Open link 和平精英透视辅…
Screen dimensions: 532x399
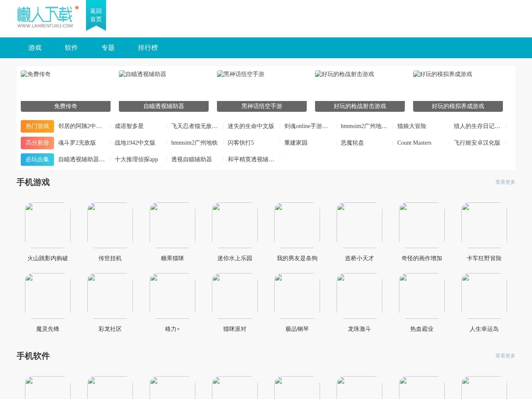pos(251,160)
